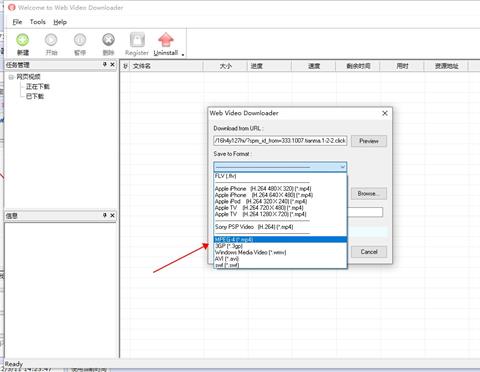The image size is (480, 372).
Task: Open the Help menu
Action: pyautogui.click(x=60, y=22)
